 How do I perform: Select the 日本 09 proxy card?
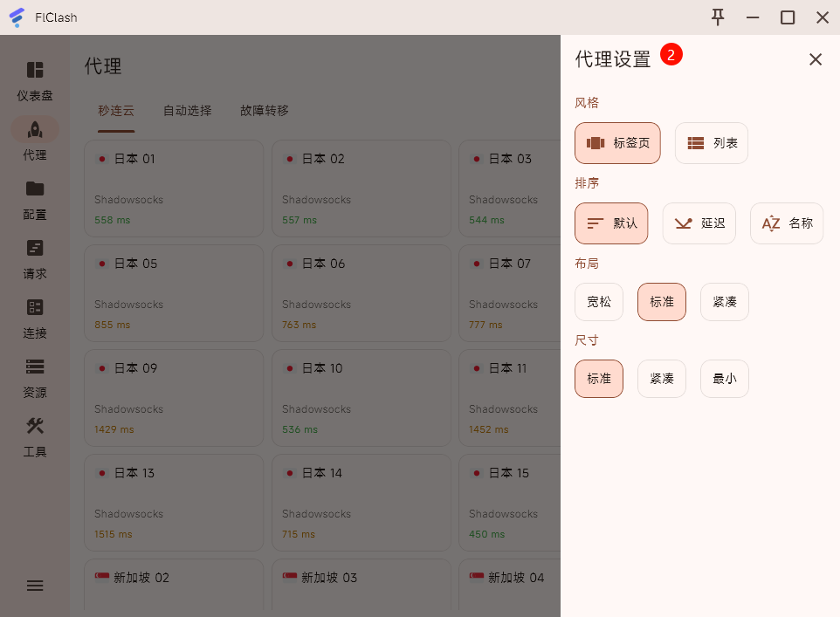click(174, 398)
